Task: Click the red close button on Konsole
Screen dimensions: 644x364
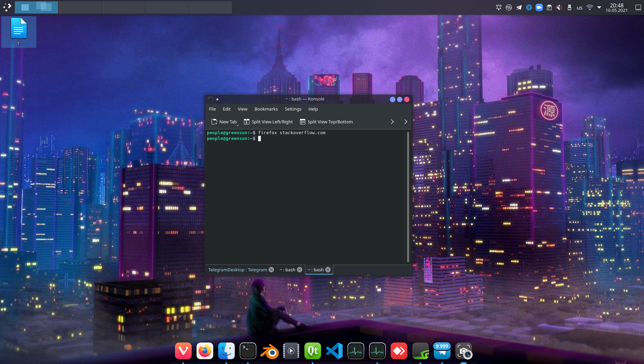Action: (x=407, y=99)
